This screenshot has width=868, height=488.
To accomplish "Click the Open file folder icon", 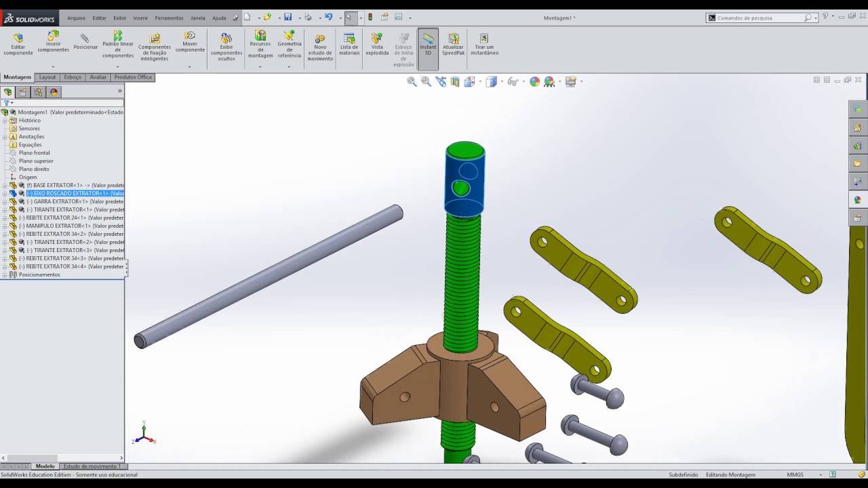I will click(x=267, y=17).
